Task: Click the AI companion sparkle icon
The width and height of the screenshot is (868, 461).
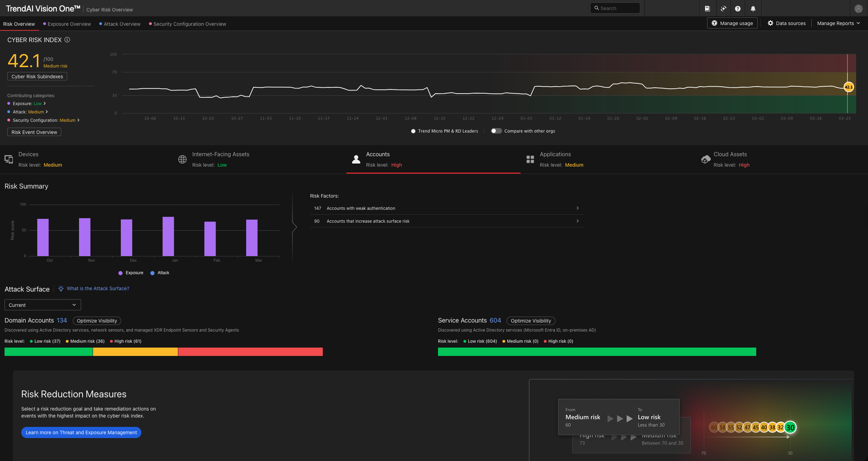Action: (723, 9)
